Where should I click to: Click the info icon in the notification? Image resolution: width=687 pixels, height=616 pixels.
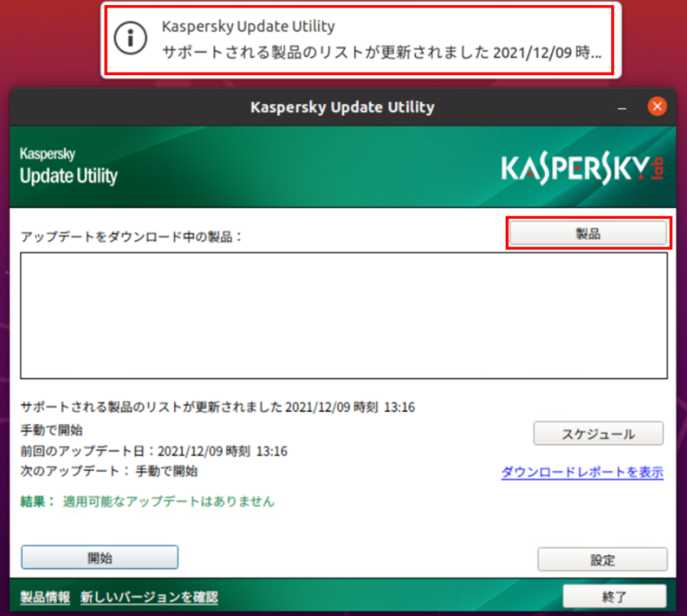coord(130,39)
